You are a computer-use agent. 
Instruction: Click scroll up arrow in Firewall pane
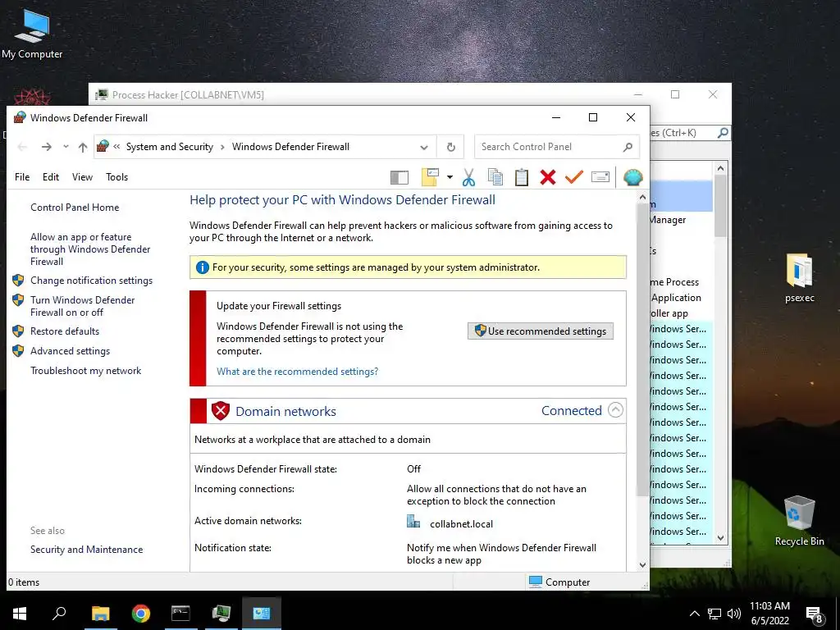tap(642, 197)
